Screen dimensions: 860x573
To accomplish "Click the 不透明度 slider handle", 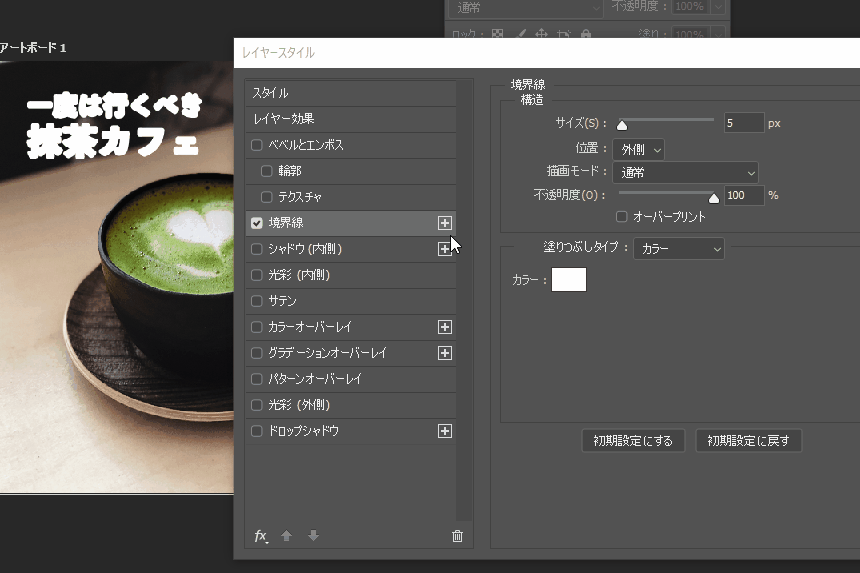I will tap(714, 198).
